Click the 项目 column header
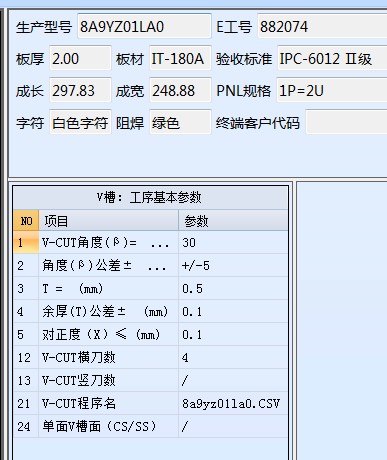The height and width of the screenshot is (460, 387). click(109, 220)
